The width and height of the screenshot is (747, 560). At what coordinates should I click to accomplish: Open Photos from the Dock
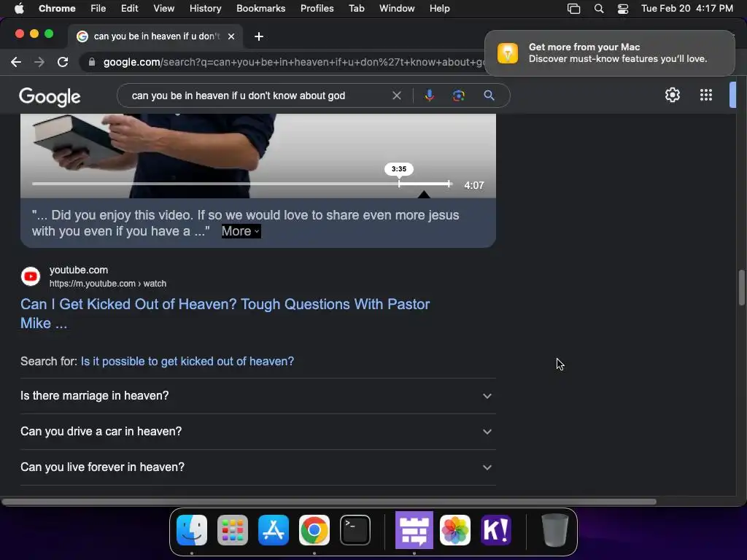pyautogui.click(x=455, y=530)
